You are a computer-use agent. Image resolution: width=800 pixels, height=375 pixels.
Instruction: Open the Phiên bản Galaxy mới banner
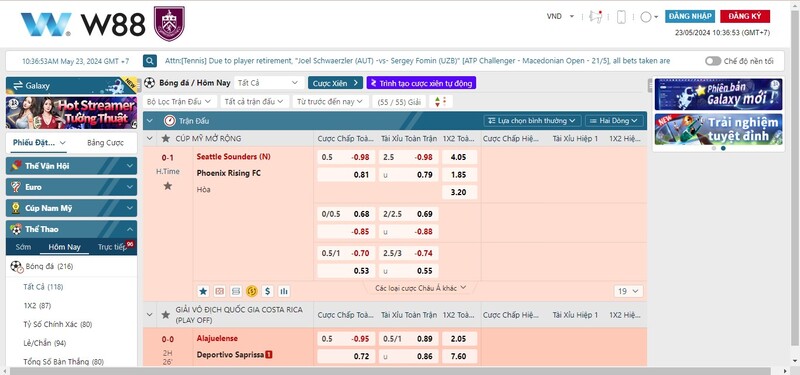[x=718, y=94]
